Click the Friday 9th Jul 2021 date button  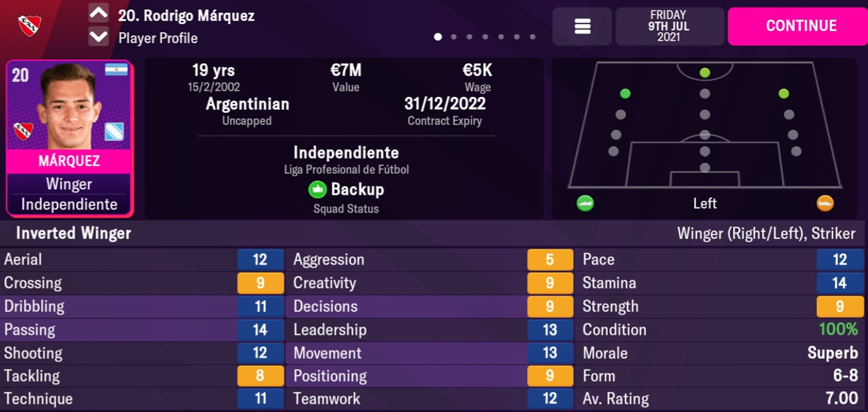[x=668, y=26]
